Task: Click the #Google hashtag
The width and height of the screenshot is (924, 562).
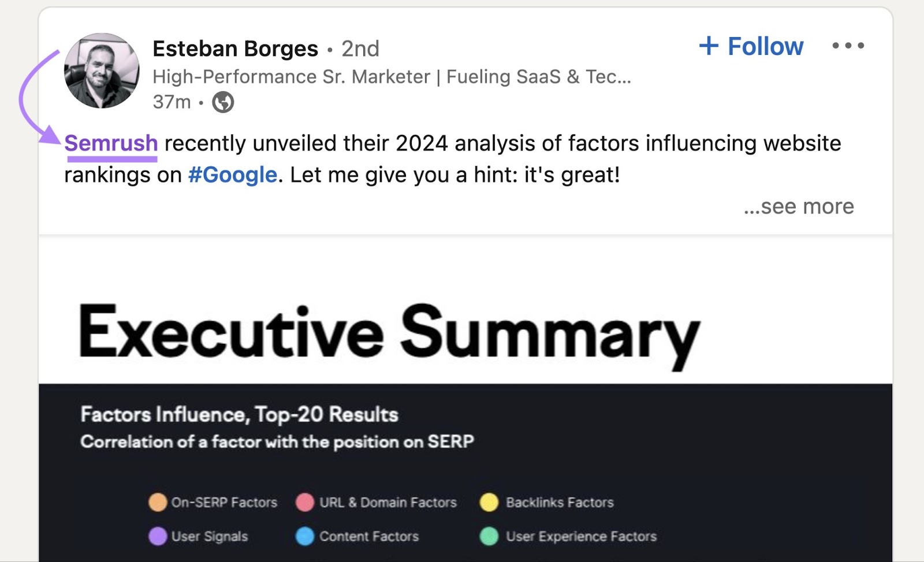Action: pos(233,174)
